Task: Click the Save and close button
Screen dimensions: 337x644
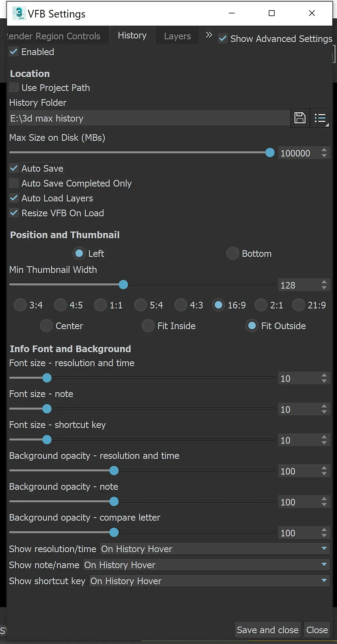Action: pyautogui.click(x=267, y=630)
